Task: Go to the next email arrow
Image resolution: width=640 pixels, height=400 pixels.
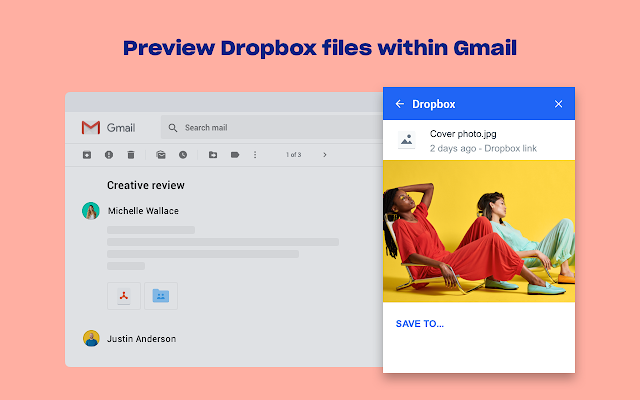Action: click(325, 155)
